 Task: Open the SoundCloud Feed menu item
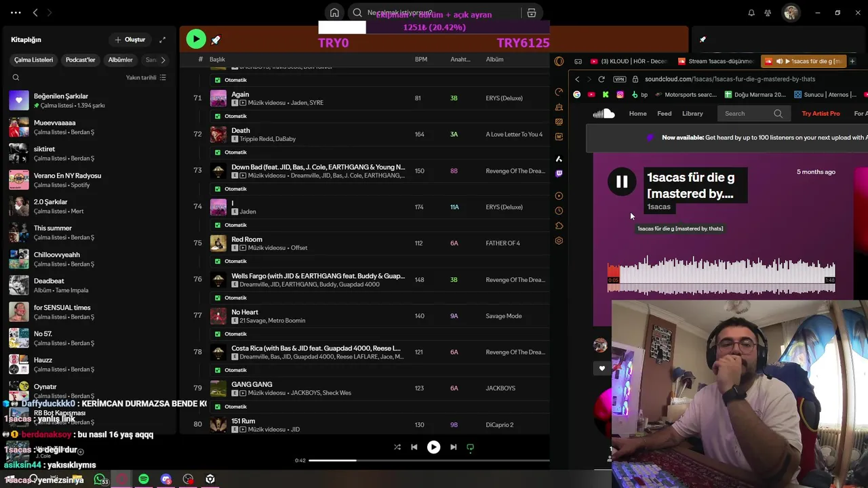[665, 114]
